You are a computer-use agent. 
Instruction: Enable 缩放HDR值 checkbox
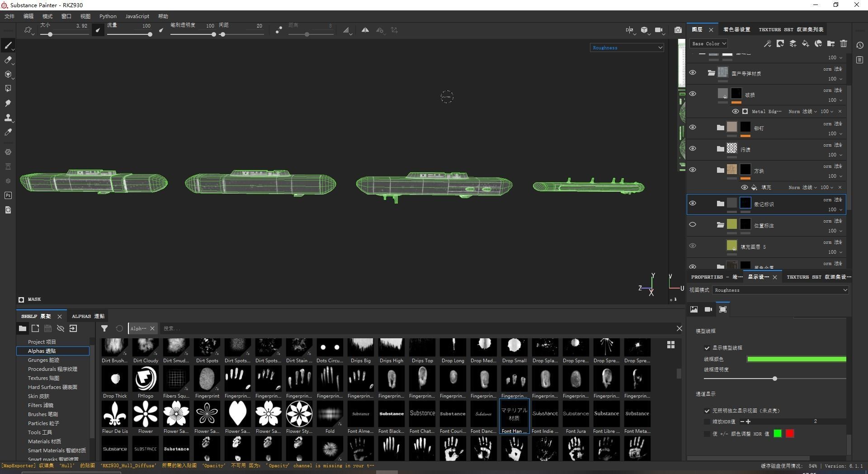point(707,422)
